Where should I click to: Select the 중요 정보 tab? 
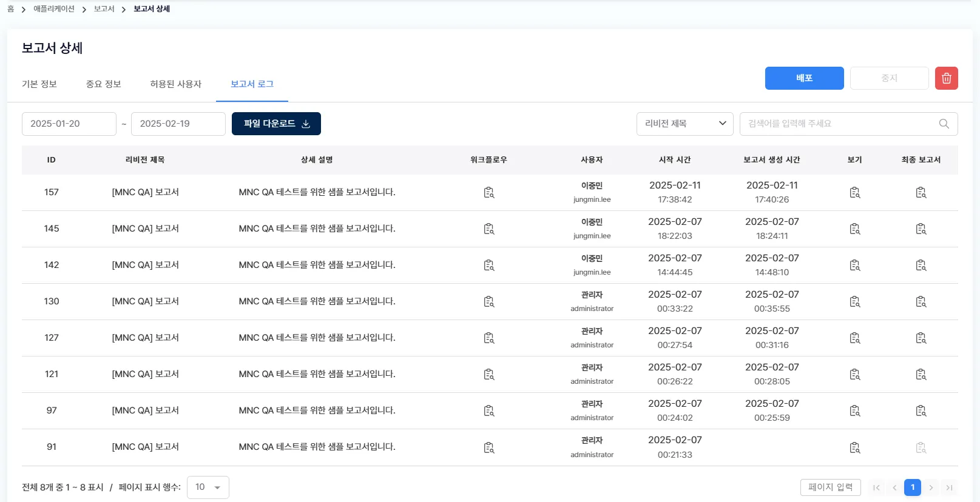click(104, 84)
